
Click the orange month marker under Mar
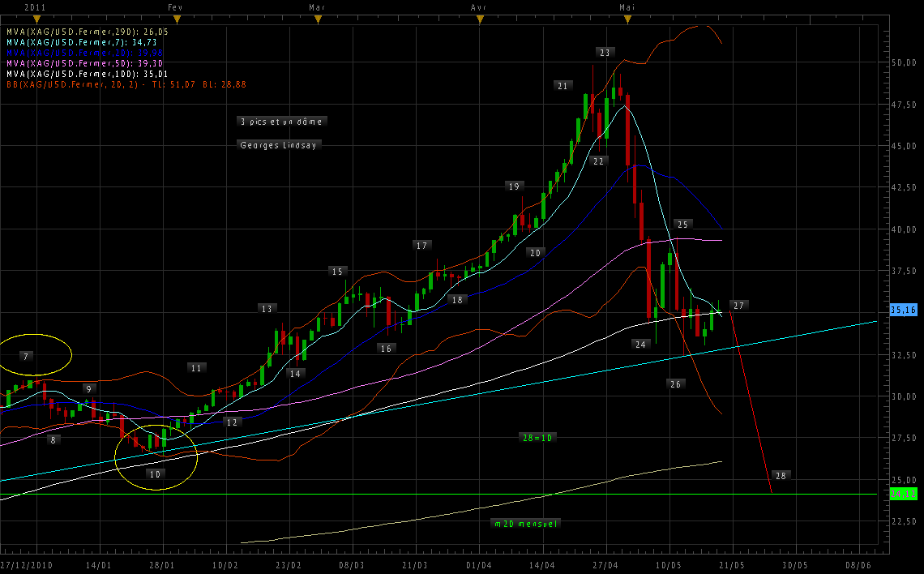click(x=318, y=19)
